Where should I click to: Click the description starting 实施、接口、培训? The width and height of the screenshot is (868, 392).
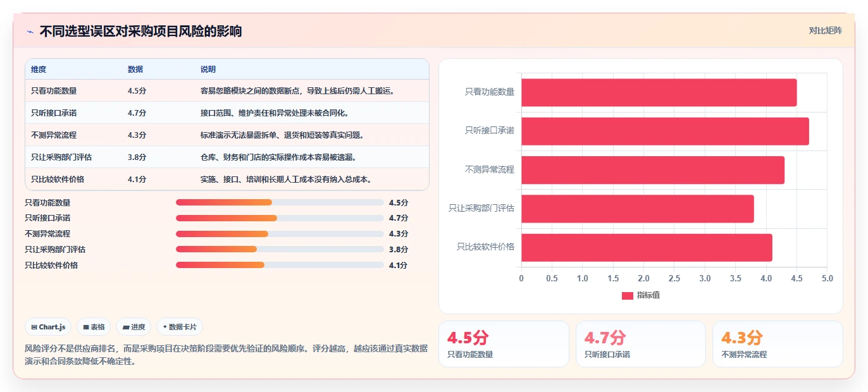click(x=286, y=180)
